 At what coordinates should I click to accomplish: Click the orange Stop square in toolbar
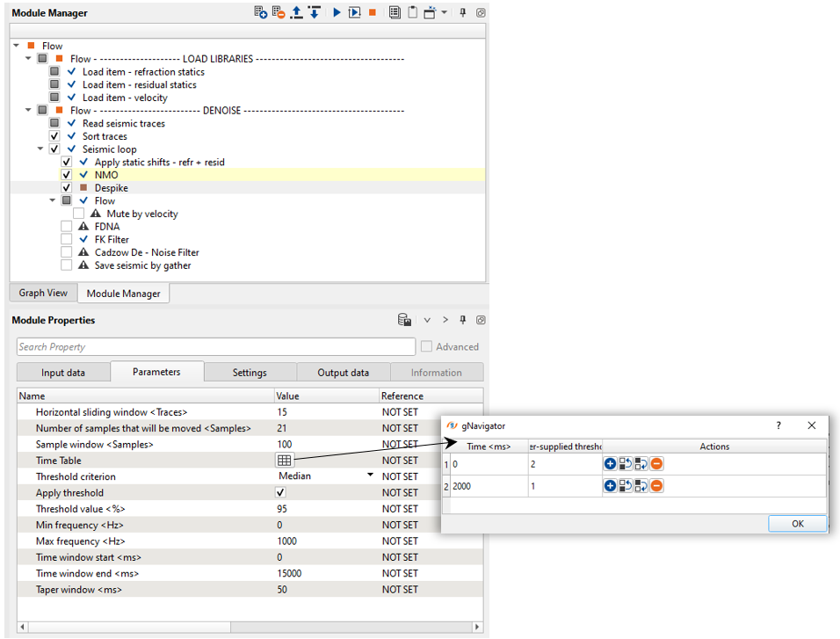tap(373, 12)
